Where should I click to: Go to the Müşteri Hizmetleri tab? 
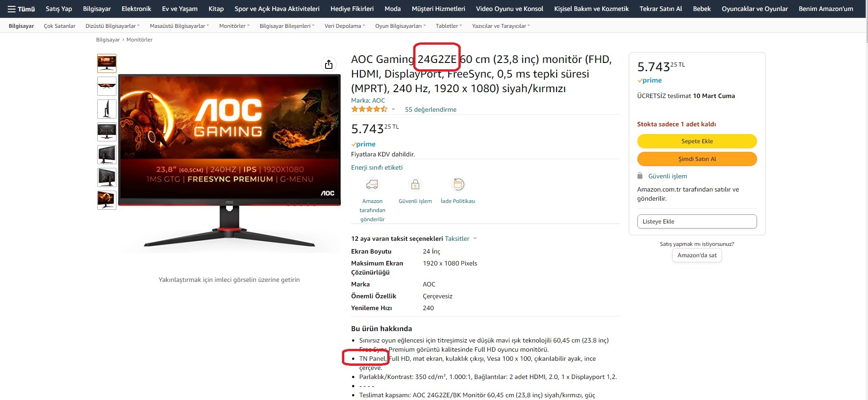(x=438, y=9)
